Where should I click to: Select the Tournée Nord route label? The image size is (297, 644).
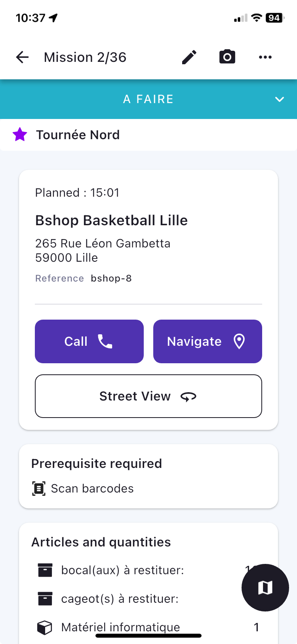tap(78, 135)
